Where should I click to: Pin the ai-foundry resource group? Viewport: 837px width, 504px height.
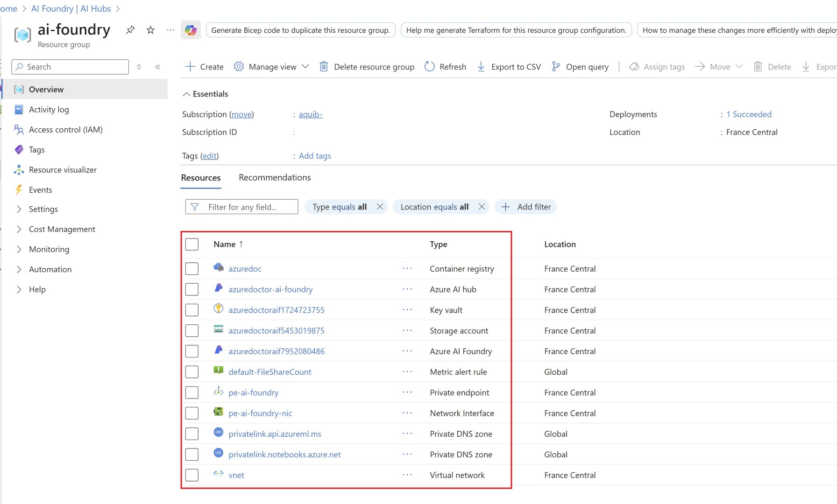[130, 30]
